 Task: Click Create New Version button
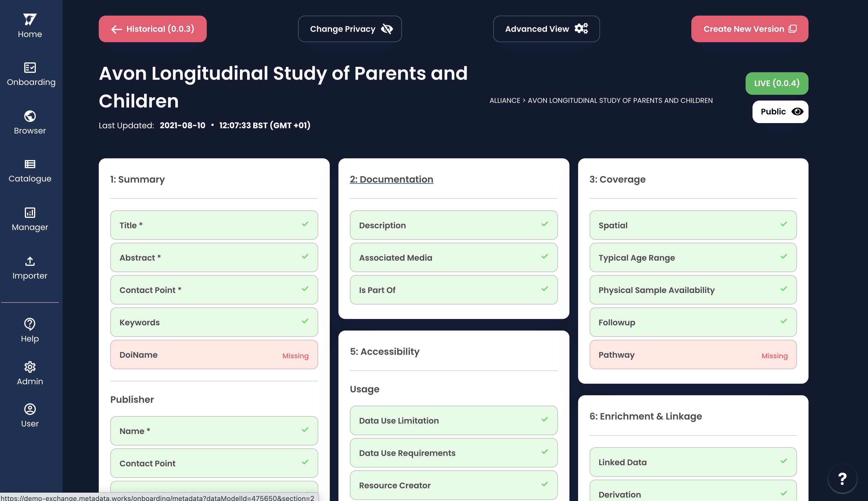[x=749, y=29]
